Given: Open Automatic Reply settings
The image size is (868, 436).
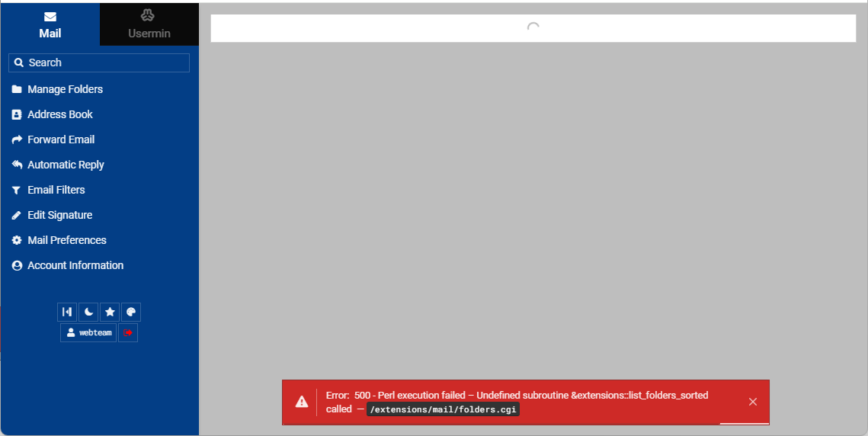Looking at the screenshot, I should tap(66, 165).
